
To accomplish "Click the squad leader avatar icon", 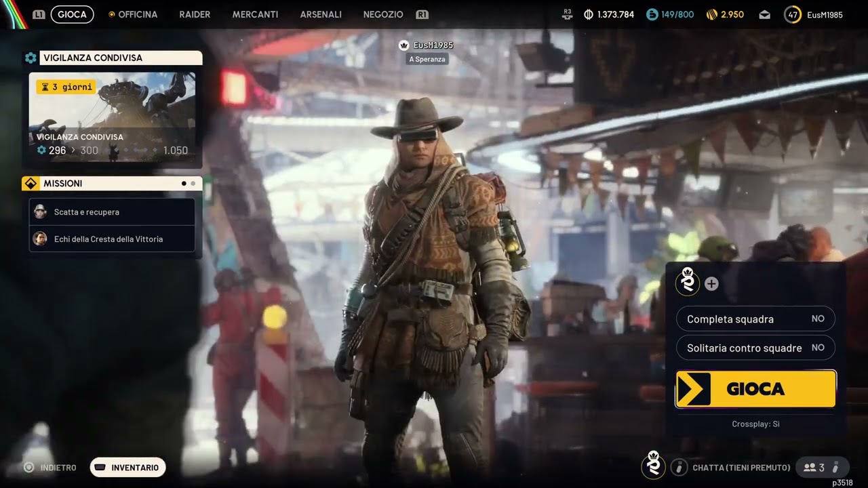I will [688, 281].
